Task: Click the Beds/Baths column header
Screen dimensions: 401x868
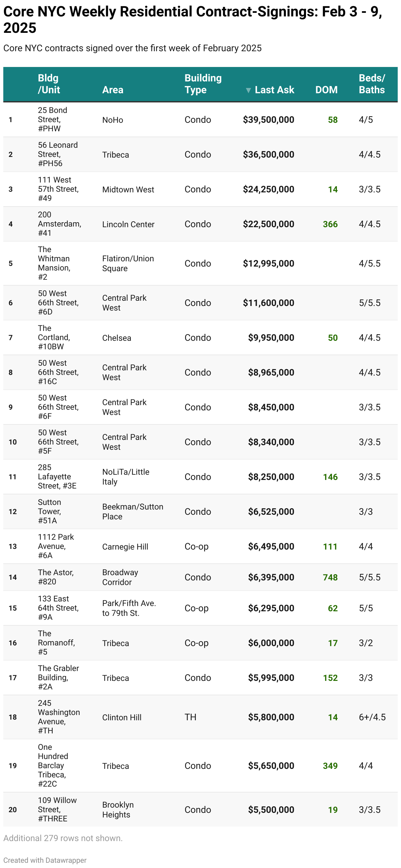Action: tap(372, 84)
